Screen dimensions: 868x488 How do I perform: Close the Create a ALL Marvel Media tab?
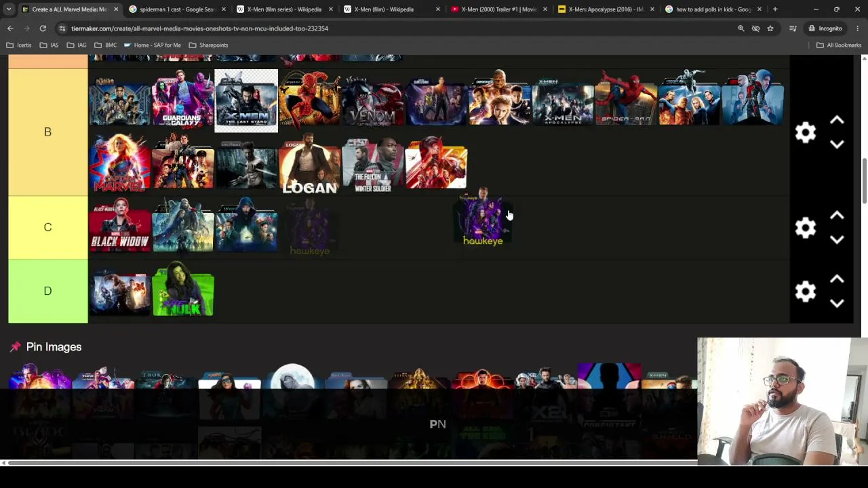click(116, 9)
